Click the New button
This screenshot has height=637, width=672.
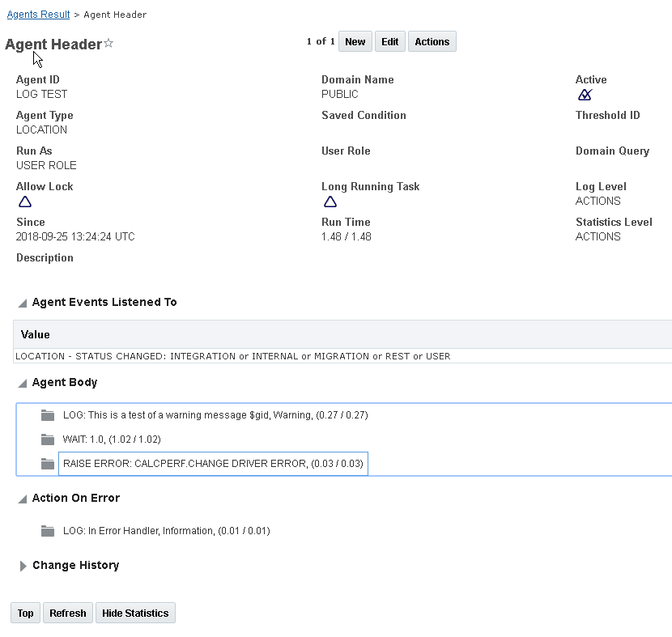(355, 42)
